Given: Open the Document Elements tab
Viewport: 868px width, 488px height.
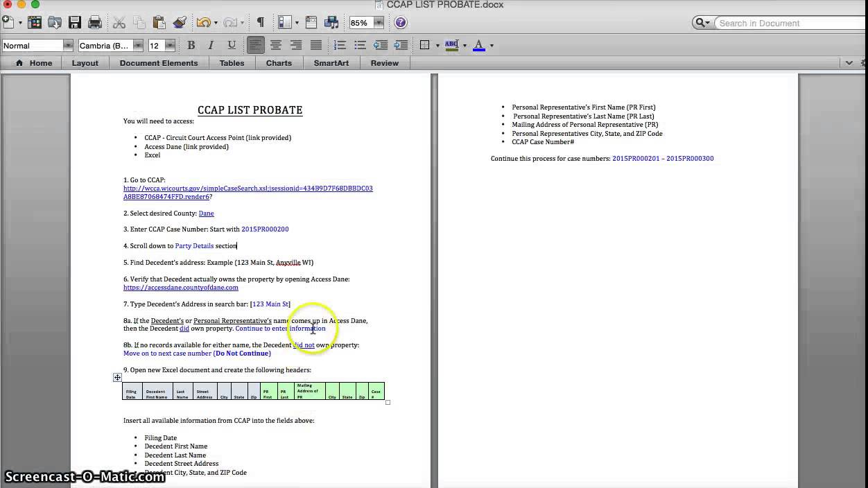Looking at the screenshot, I should coord(159,63).
